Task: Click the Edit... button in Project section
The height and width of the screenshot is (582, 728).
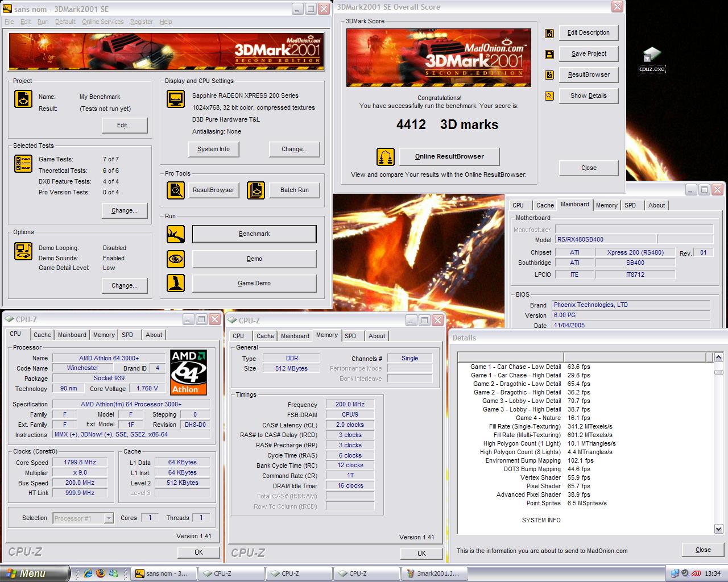Action: click(125, 125)
